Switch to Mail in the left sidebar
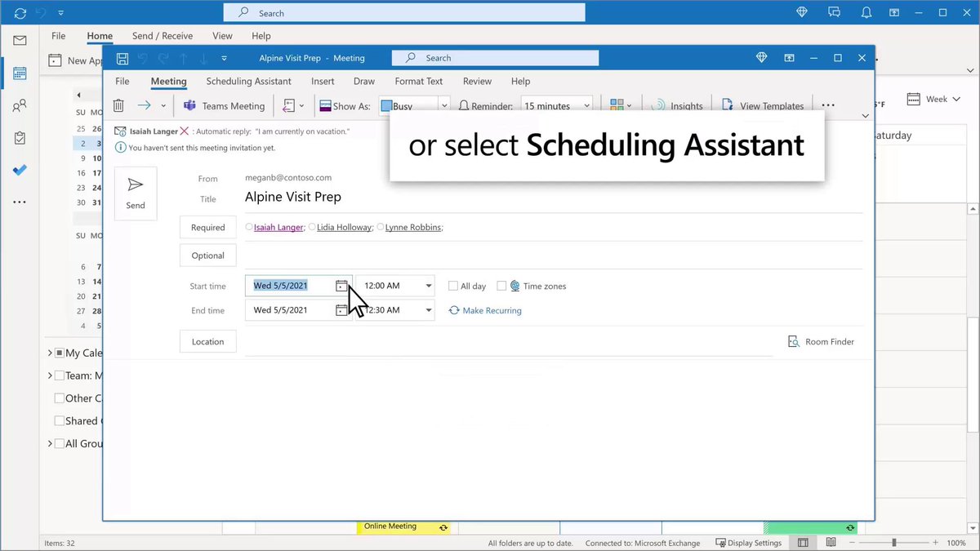Viewport: 980px width, 551px height. tap(20, 41)
